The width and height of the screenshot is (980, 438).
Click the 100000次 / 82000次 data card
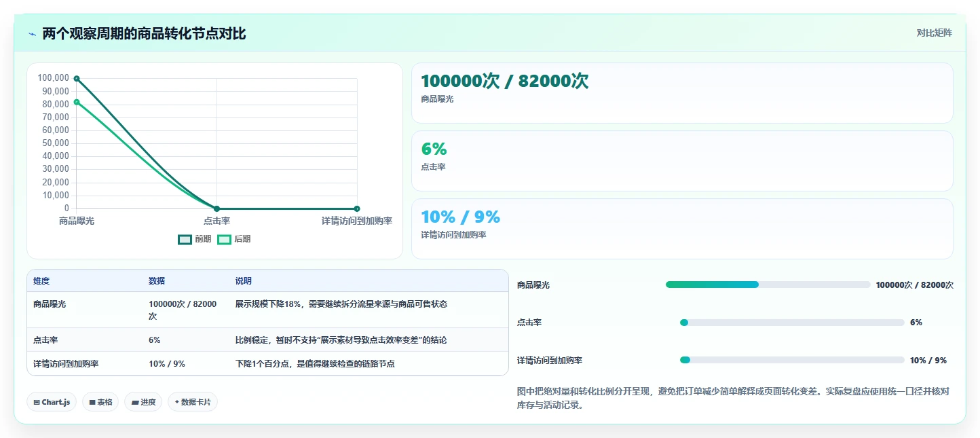pos(682,93)
